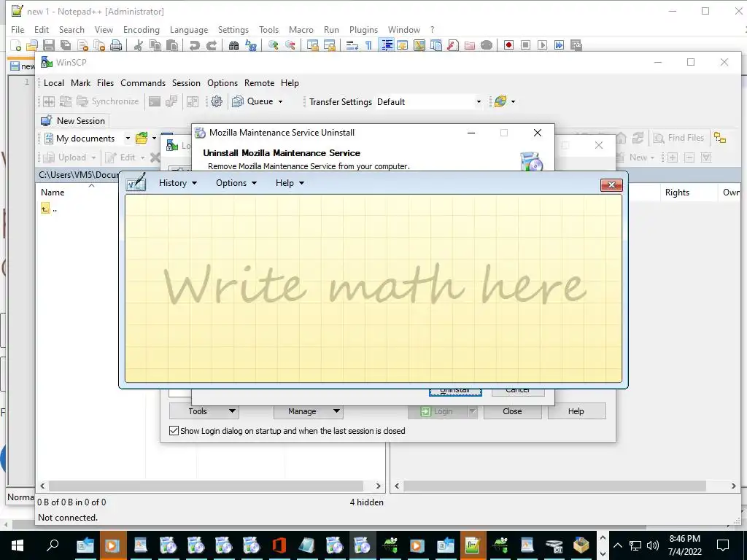Viewport: 747px width, 560px height.
Task: Print the document using Notepad++ printer icon
Action: point(116,45)
